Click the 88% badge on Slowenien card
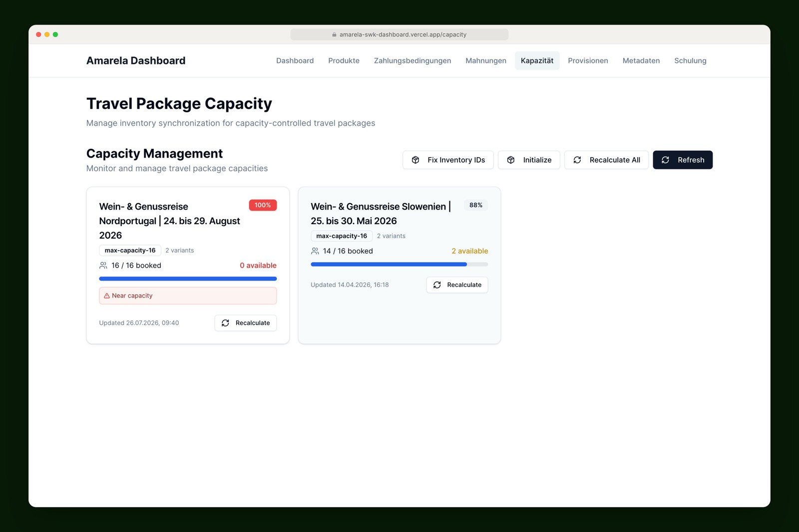 pyautogui.click(x=476, y=205)
